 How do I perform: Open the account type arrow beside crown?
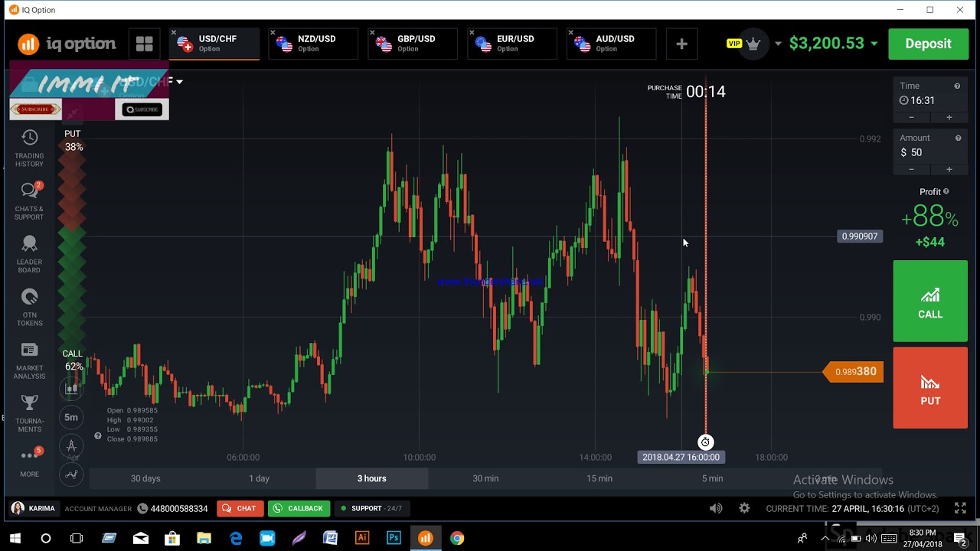pos(778,44)
